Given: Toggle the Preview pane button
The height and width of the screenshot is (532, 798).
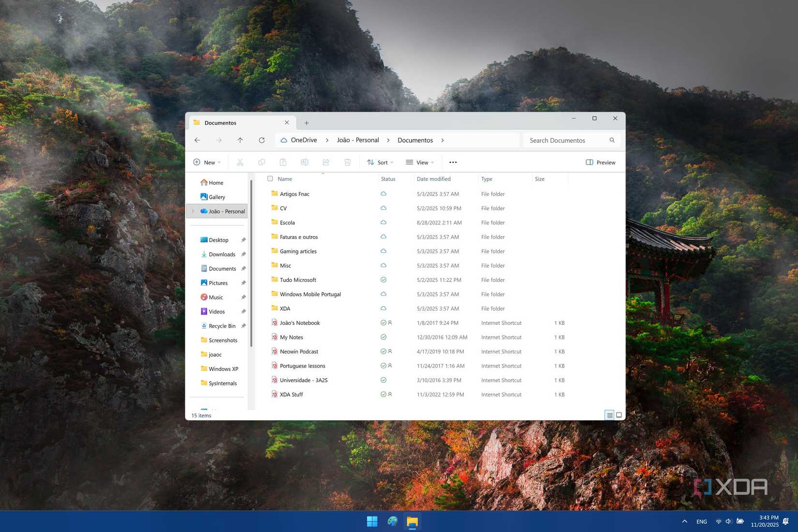Looking at the screenshot, I should click(601, 163).
